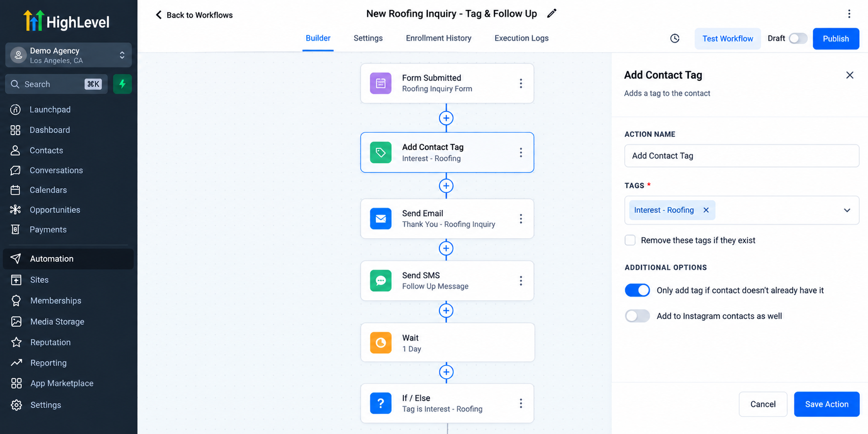This screenshot has width=868, height=434.
Task: Open the Form Submitted node options menu
Action: pyautogui.click(x=521, y=84)
